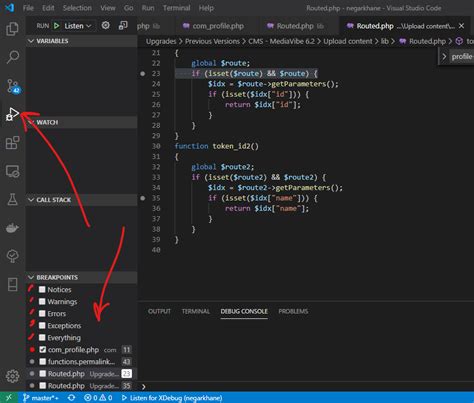Uncheck com_profile.php breakpoint checkbox
This screenshot has height=403, width=474.
coord(42,349)
